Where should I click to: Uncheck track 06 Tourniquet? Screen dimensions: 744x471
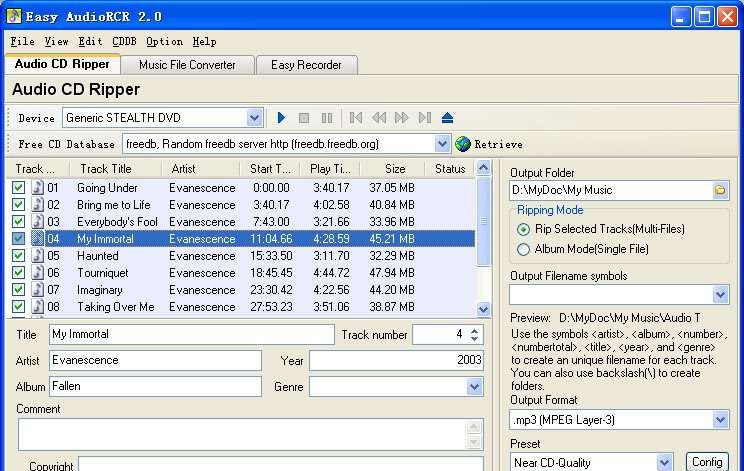19,273
